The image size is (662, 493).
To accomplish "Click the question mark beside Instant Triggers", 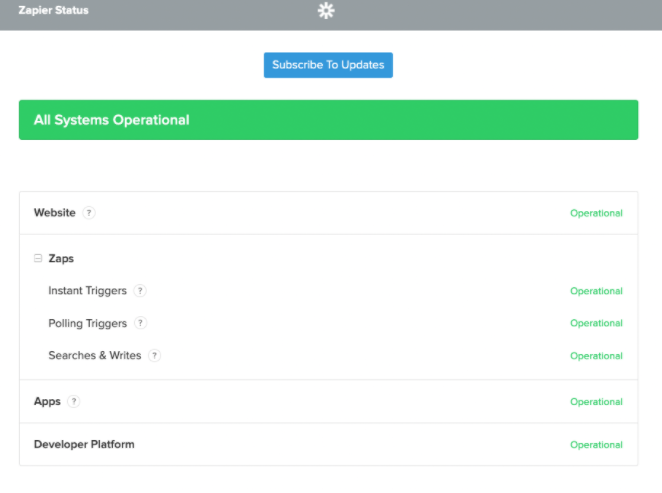I will point(140,291).
